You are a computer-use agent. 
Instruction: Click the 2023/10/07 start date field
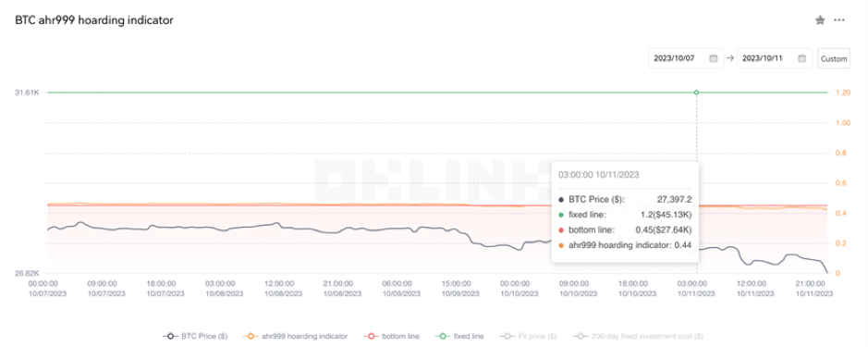(x=686, y=58)
